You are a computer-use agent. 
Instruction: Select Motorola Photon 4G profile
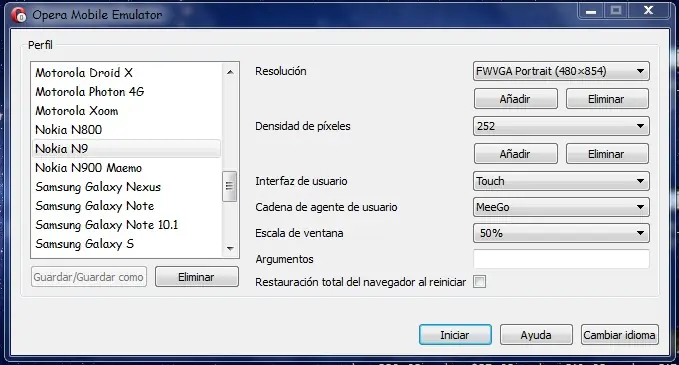[x=126, y=92]
